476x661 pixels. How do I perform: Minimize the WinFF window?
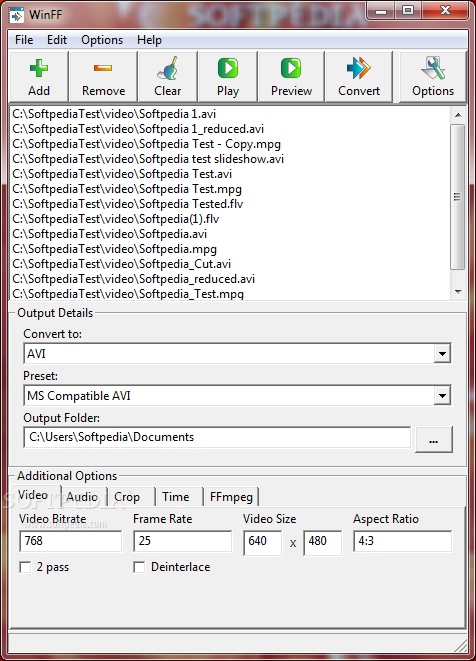(381, 11)
